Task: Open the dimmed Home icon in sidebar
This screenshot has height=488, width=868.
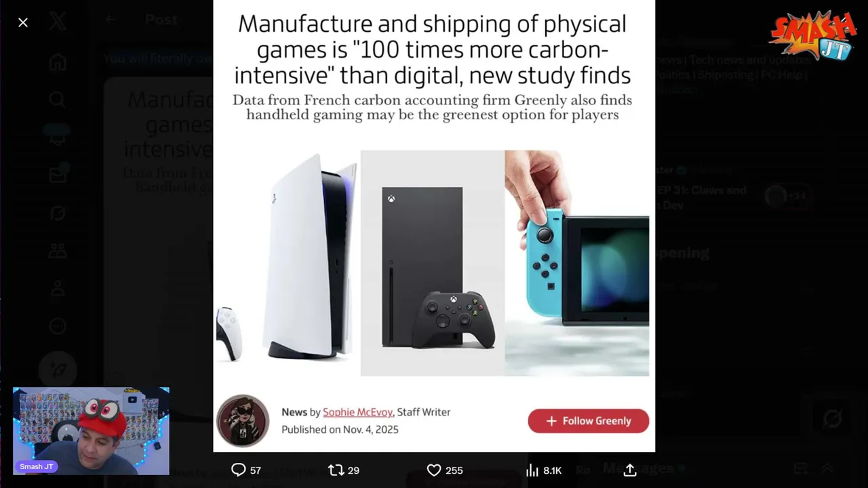Action: (58, 62)
